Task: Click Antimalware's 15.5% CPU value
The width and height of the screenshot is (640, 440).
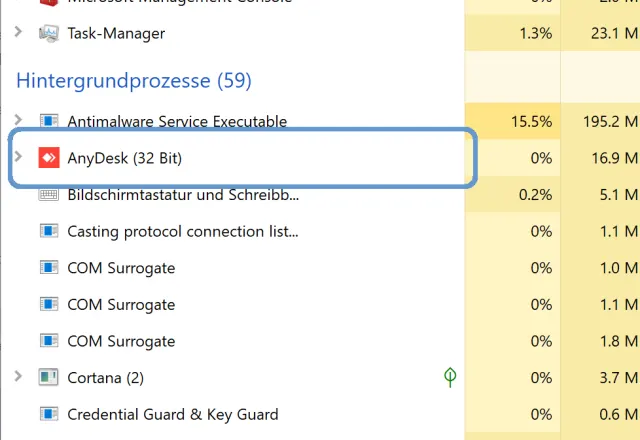Action: click(x=532, y=122)
